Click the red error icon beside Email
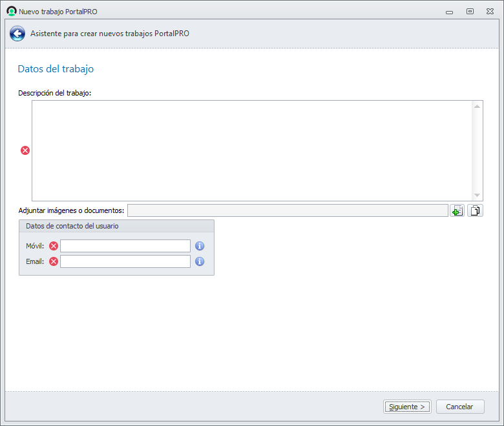The image size is (504, 426). point(54,261)
